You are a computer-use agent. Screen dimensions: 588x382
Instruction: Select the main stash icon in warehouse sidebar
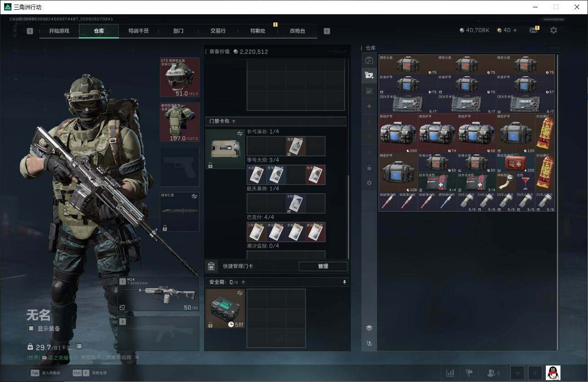tap(369, 61)
